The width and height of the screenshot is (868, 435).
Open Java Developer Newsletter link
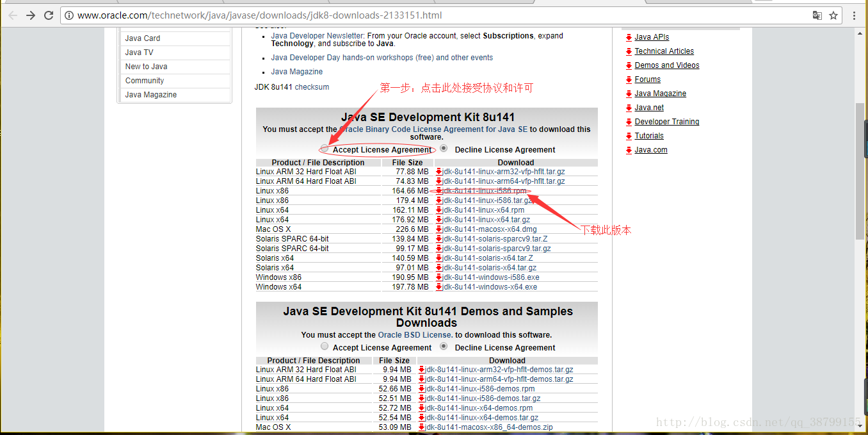tap(317, 36)
